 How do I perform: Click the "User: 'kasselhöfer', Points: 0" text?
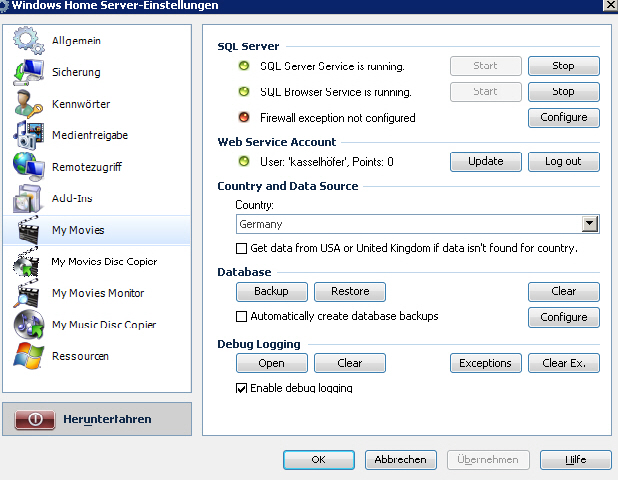327,162
